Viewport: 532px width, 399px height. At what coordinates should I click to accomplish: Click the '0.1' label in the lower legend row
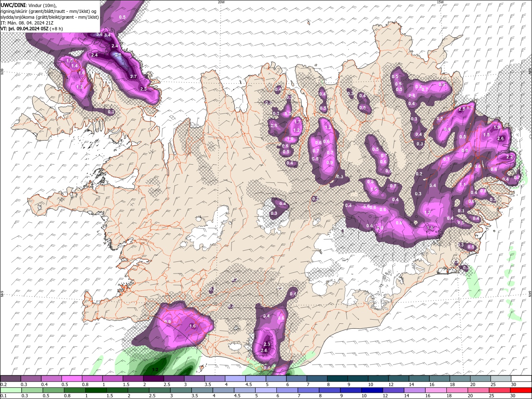click(x=3, y=396)
